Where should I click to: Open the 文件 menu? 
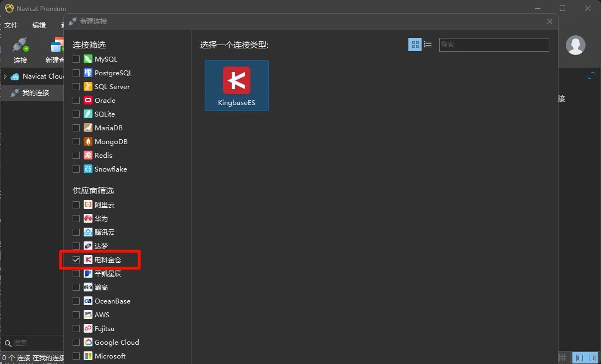(x=11, y=25)
